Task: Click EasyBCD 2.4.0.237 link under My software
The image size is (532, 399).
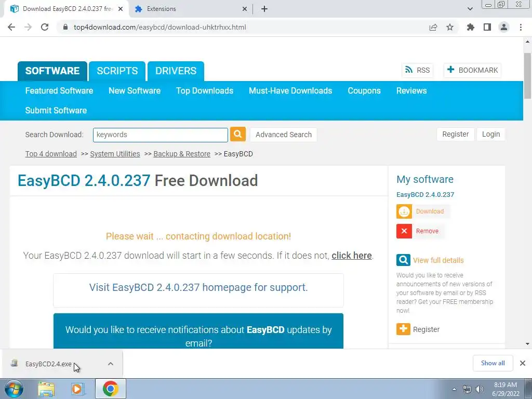Action: [x=425, y=195]
